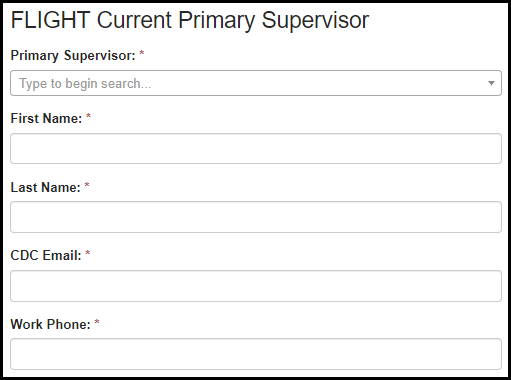The width and height of the screenshot is (511, 380).
Task: Click the red asterisk next to Last Name
Action: click(87, 185)
